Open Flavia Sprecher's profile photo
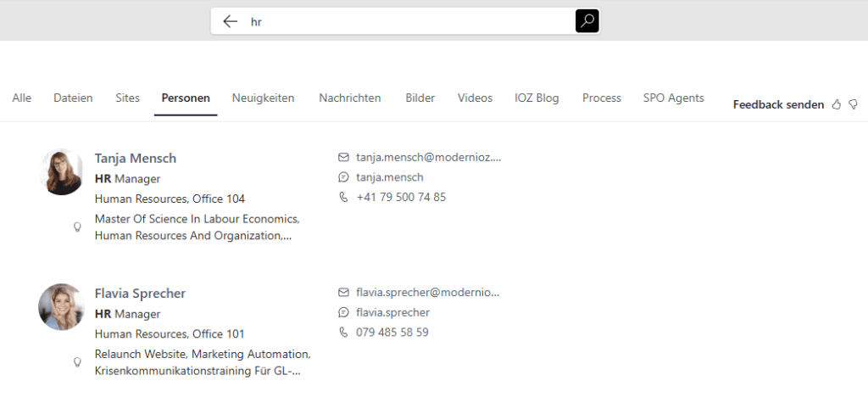 click(61, 307)
